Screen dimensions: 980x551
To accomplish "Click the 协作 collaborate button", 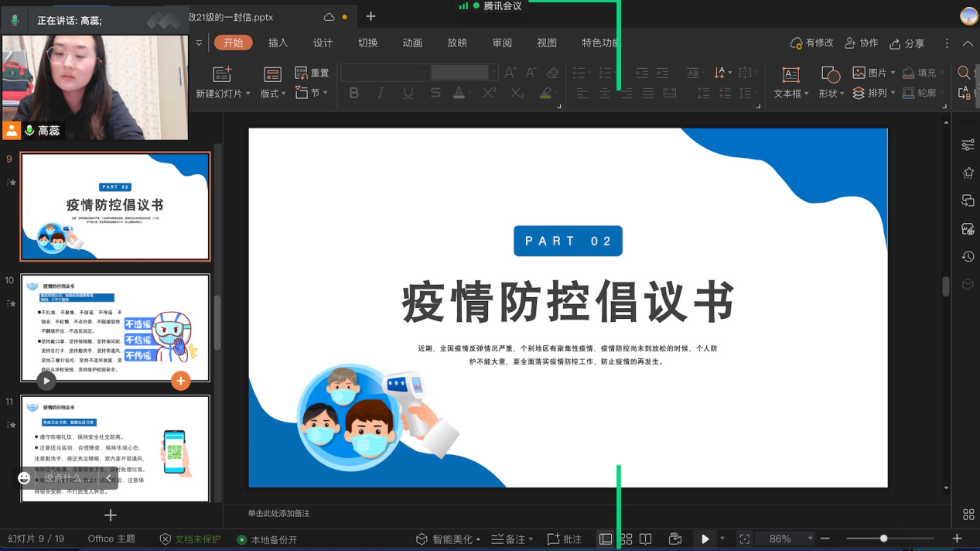I will pos(862,43).
